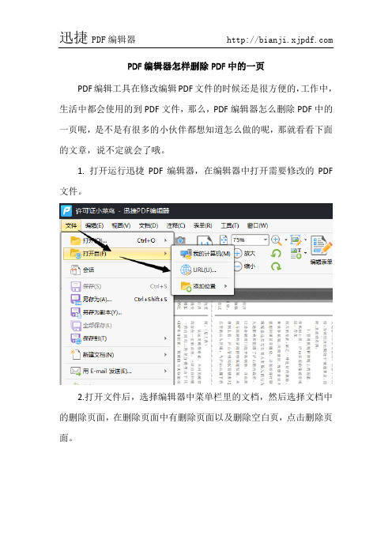Rotate view clockwise with lower green arrow
Image resolution: width=392 pixels, height=555 pixels.
tap(276, 266)
